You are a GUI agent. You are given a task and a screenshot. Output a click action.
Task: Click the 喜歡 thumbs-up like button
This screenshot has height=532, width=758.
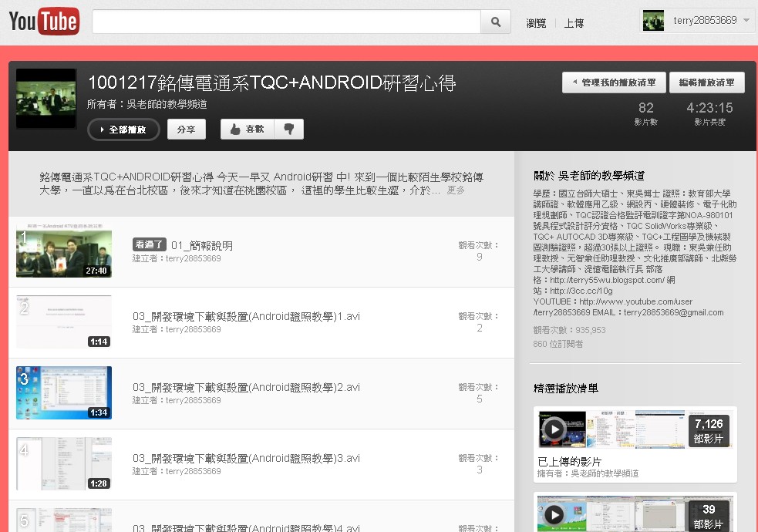click(x=247, y=129)
